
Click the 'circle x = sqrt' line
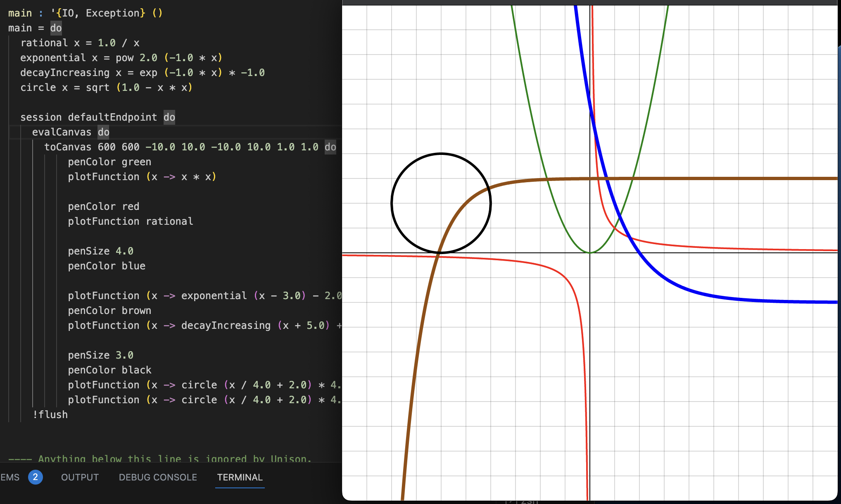107,88
